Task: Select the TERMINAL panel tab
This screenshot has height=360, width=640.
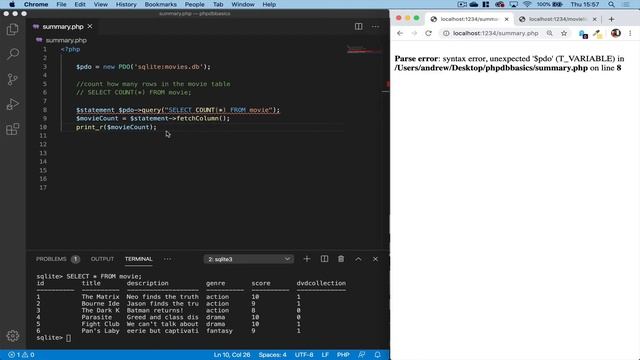Action: [x=138, y=259]
